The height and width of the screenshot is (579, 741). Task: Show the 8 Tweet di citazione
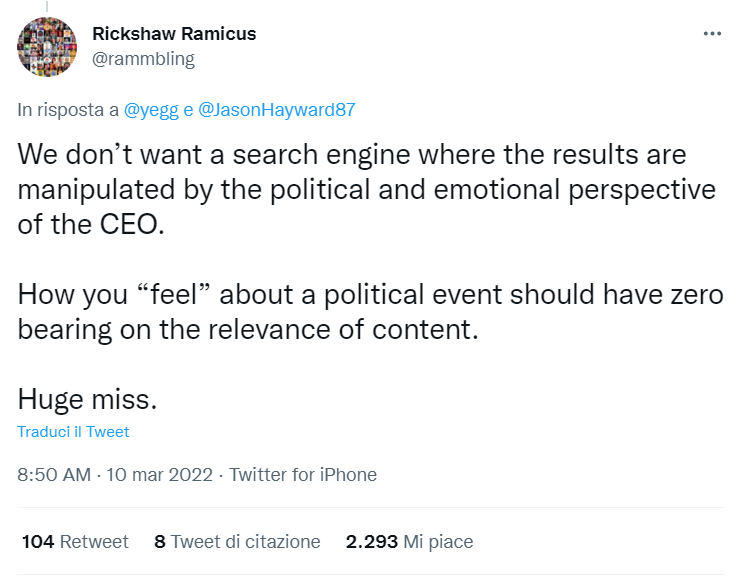(x=237, y=542)
